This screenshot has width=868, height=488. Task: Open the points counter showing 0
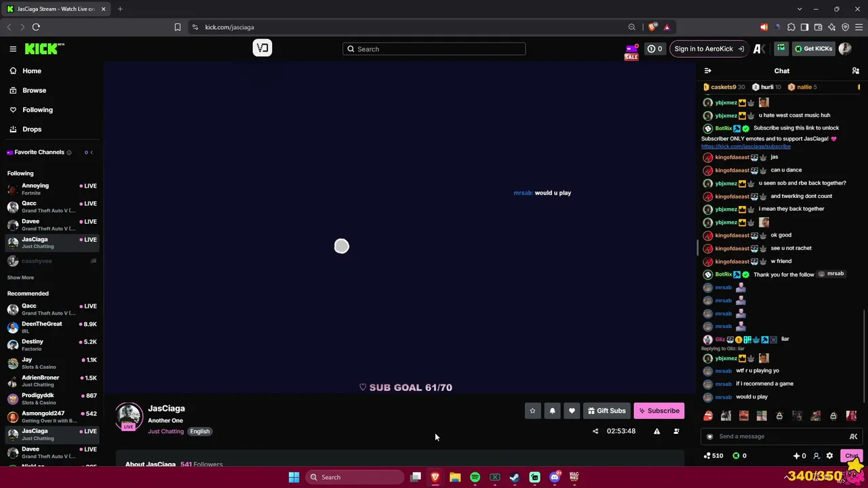click(x=654, y=49)
